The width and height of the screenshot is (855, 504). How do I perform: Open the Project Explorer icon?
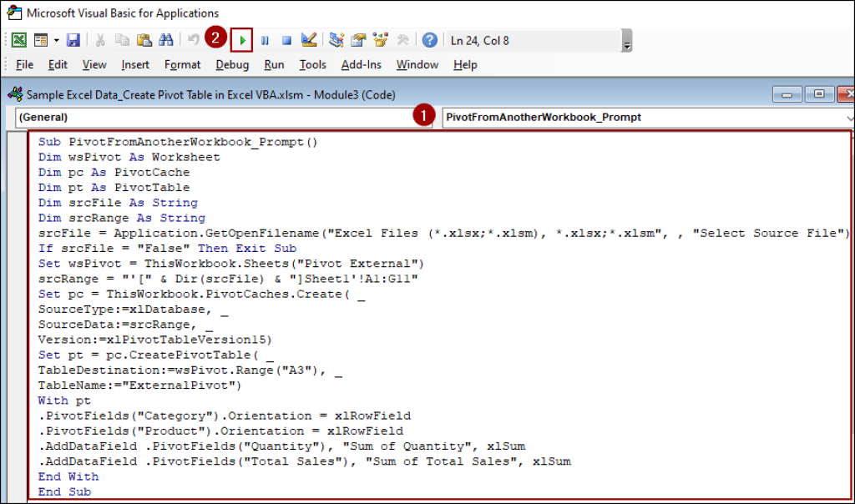335,39
